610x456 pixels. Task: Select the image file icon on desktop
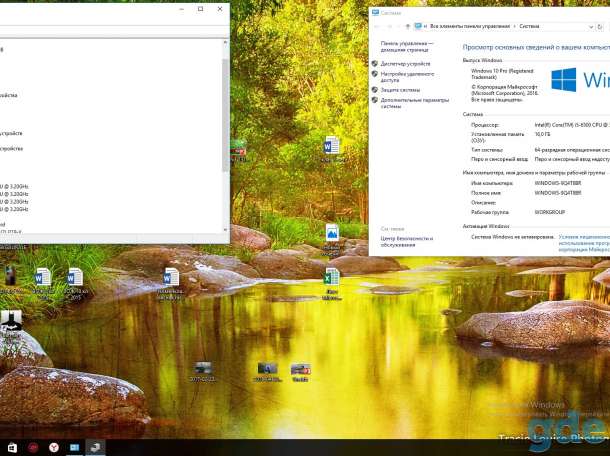coord(332,233)
